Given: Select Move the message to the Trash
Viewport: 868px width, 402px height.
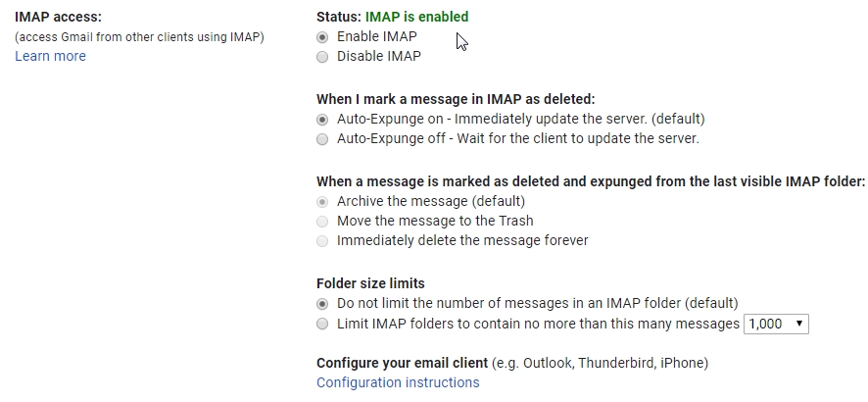Looking at the screenshot, I should click(x=322, y=222).
